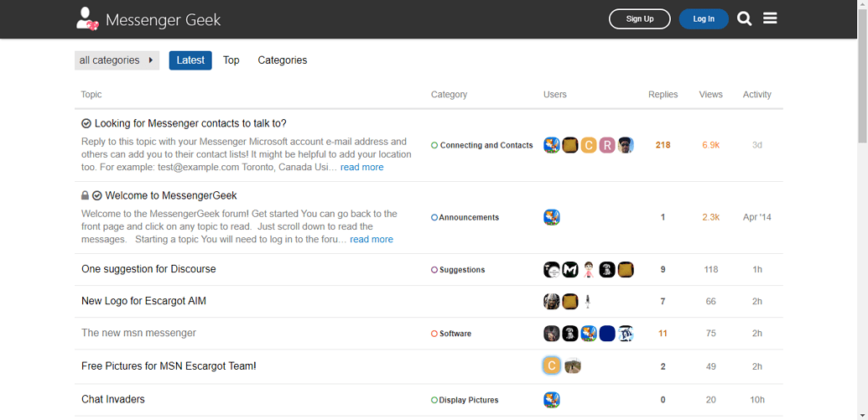The image size is (868, 420).
Task: Open topic Looking for Messenger contacts to talk to?
Action: click(190, 123)
